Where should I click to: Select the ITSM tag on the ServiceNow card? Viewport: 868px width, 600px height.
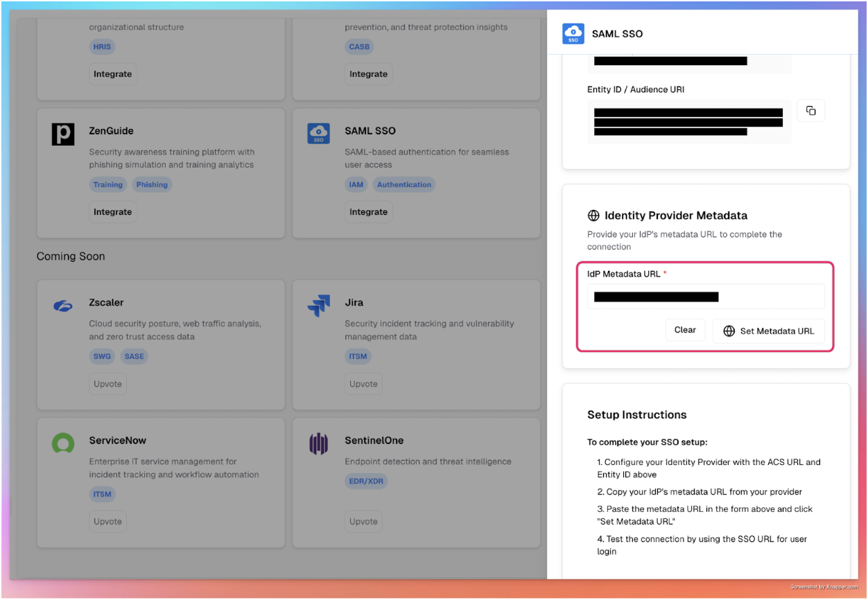coord(102,495)
